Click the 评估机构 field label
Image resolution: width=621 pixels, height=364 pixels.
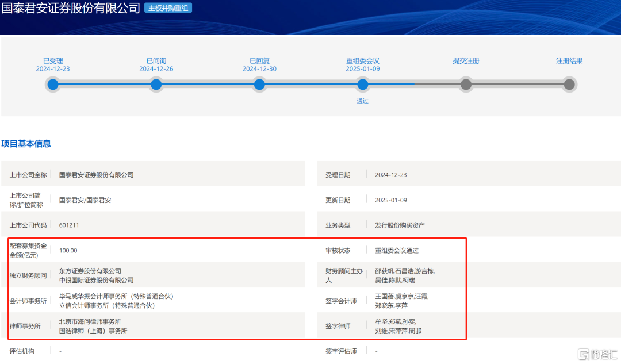point(22,351)
